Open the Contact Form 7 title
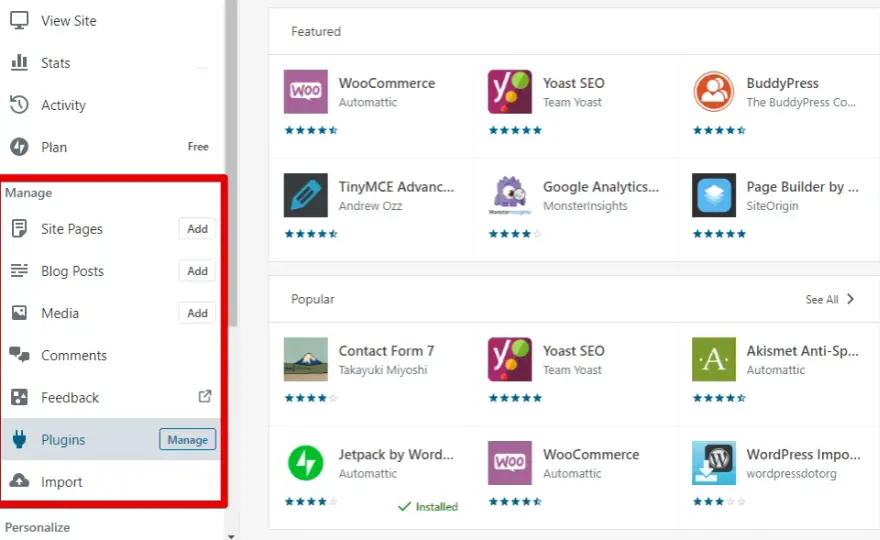The width and height of the screenshot is (880, 540). pyautogui.click(x=387, y=351)
